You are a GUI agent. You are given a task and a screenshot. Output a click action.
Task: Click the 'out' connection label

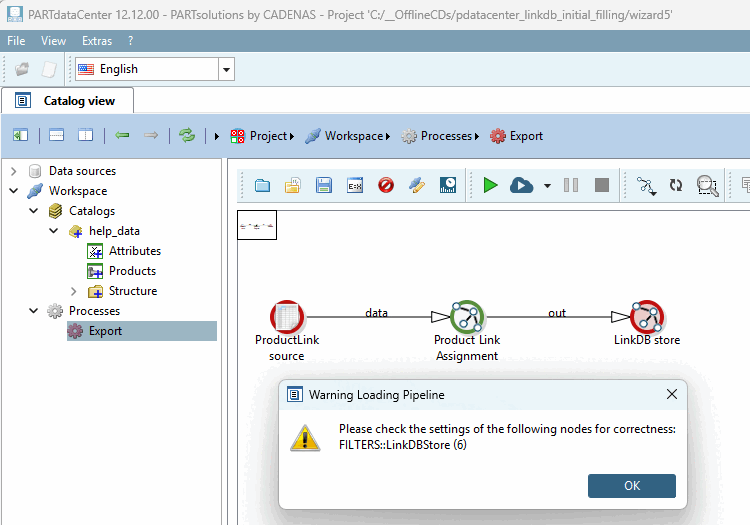(557, 313)
